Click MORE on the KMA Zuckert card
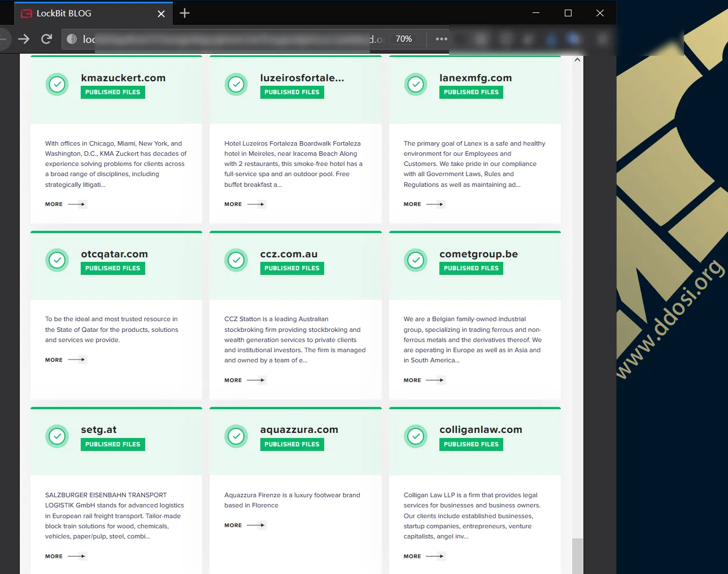Viewport: 728px width, 574px height. 66,204
